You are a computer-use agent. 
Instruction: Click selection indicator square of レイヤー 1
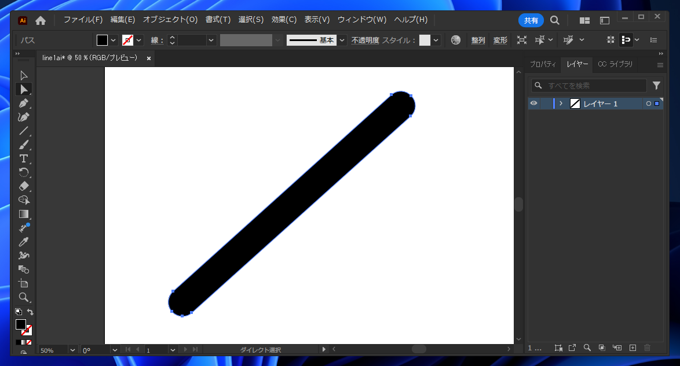tap(657, 104)
